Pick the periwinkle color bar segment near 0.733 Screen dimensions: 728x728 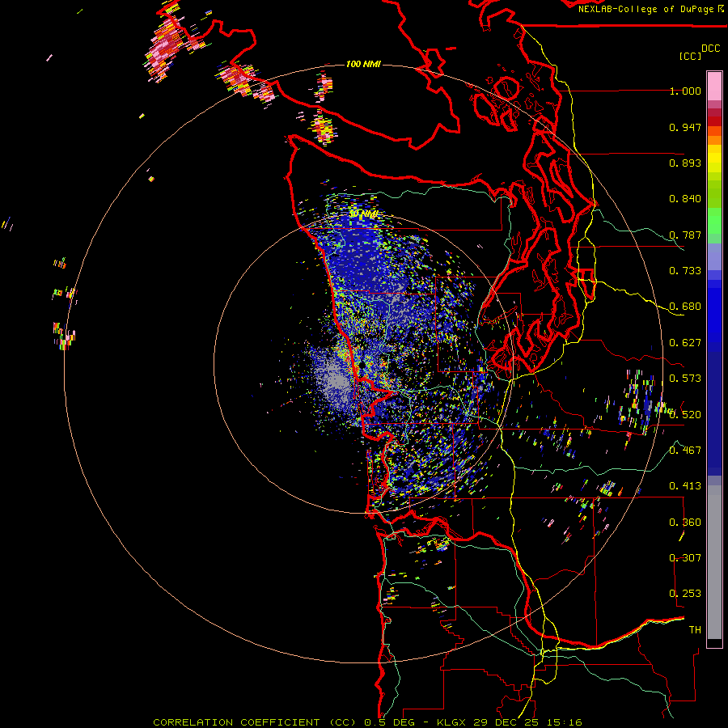[714, 256]
